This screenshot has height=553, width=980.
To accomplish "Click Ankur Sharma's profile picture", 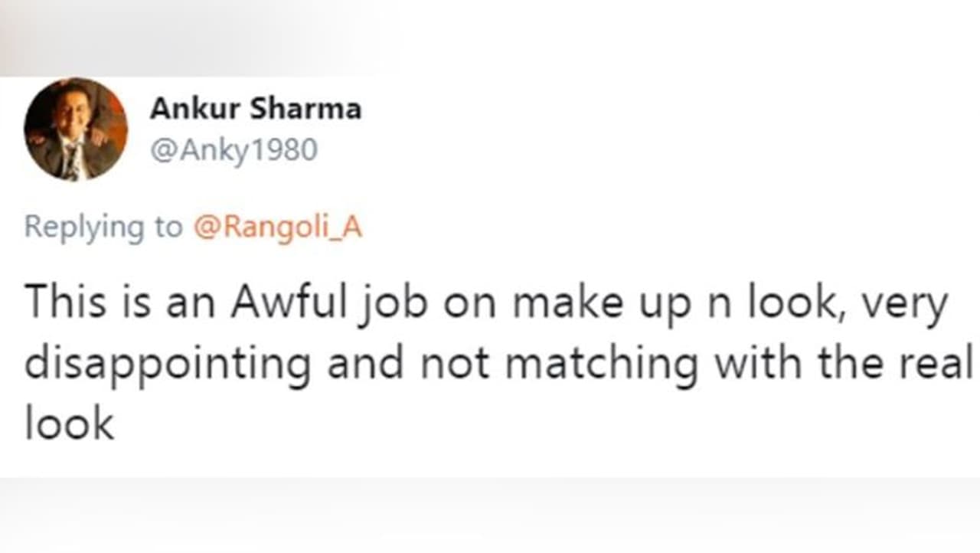I will pyautogui.click(x=76, y=129).
